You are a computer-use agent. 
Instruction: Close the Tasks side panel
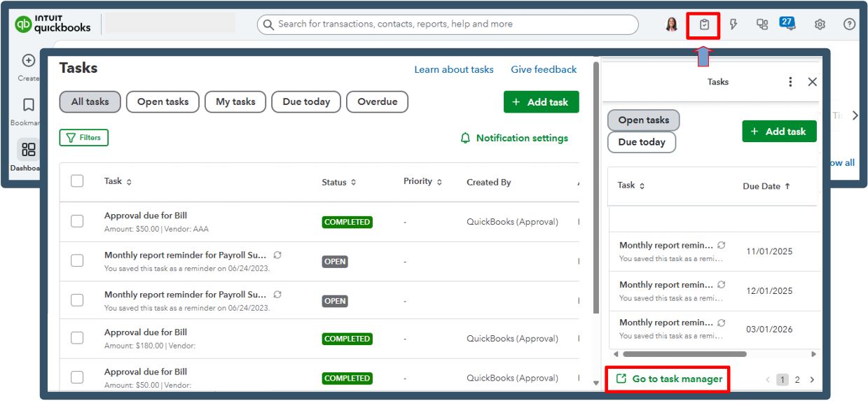coord(813,82)
